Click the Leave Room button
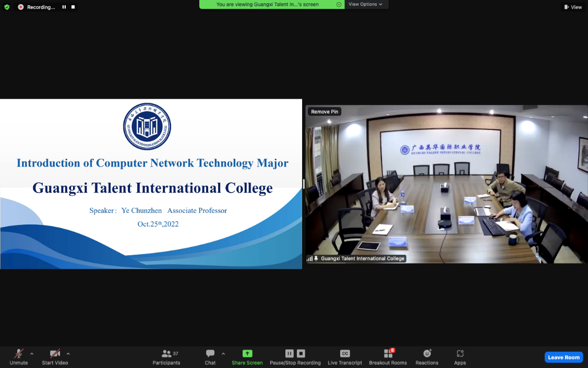 tap(563, 358)
